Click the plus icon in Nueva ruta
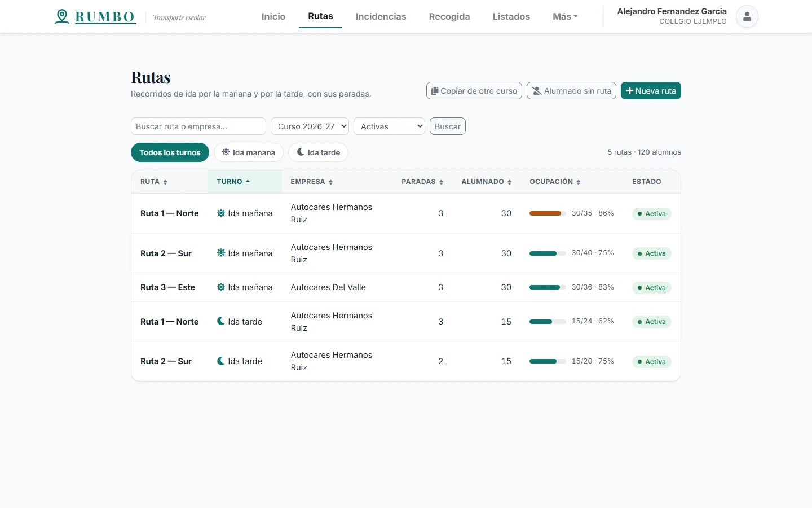The height and width of the screenshot is (508, 812). click(630, 91)
